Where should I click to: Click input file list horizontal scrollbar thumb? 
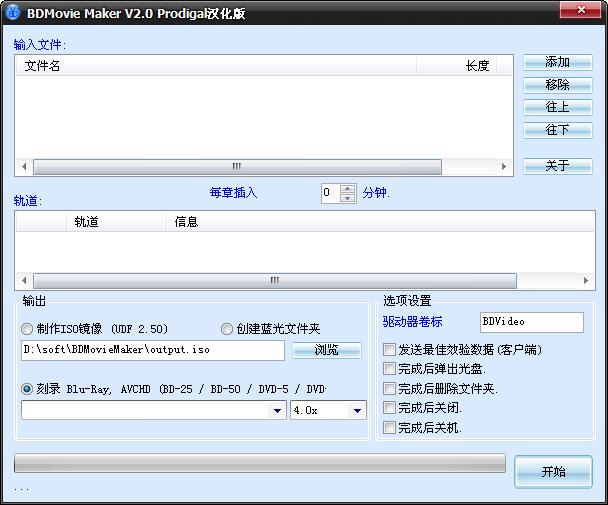(237, 167)
